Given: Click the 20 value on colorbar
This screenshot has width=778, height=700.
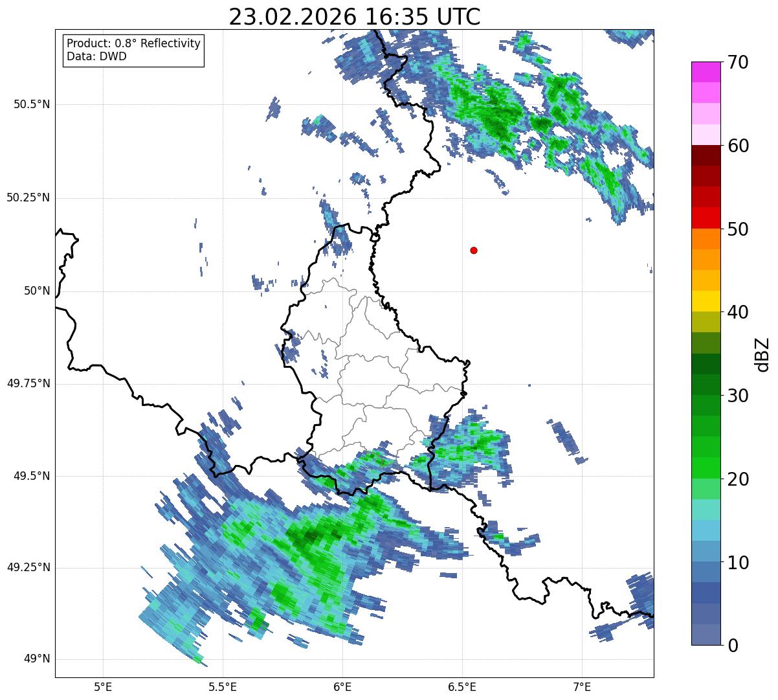Looking at the screenshot, I should pyautogui.click(x=738, y=480).
